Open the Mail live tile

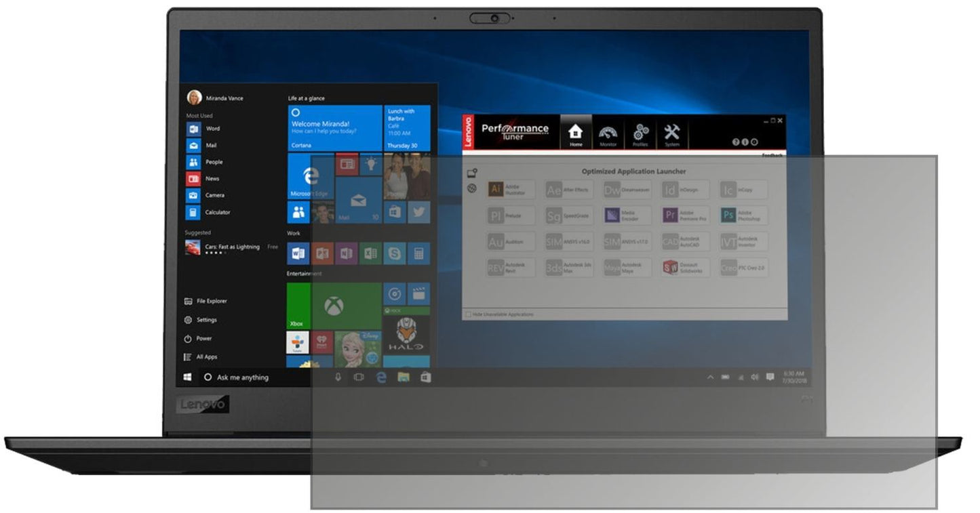click(x=358, y=200)
